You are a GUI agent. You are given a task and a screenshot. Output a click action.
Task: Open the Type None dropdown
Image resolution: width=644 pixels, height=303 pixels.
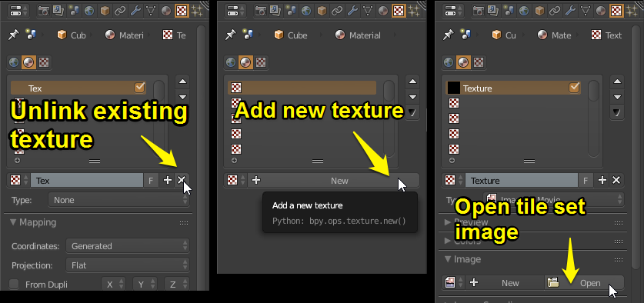118,200
